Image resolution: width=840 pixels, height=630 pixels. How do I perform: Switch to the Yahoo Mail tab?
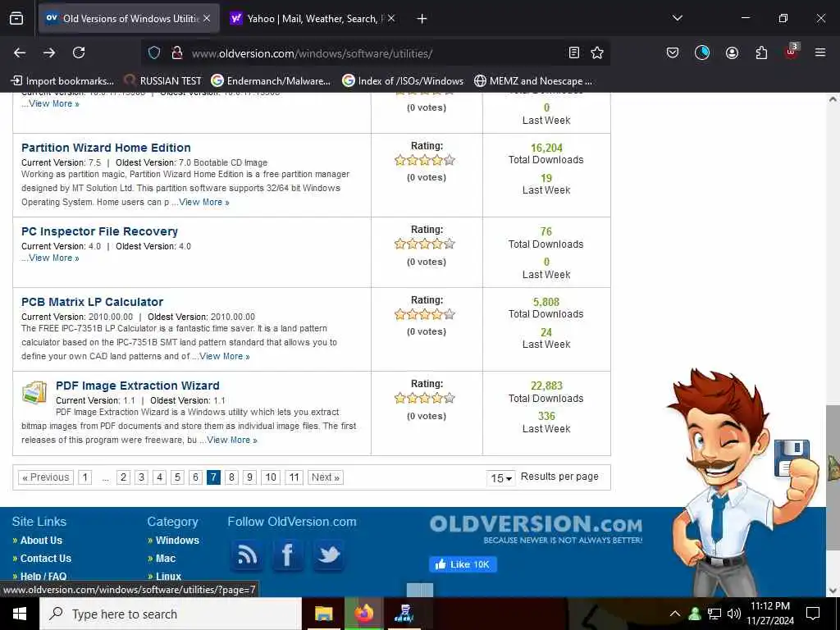tap(313, 19)
